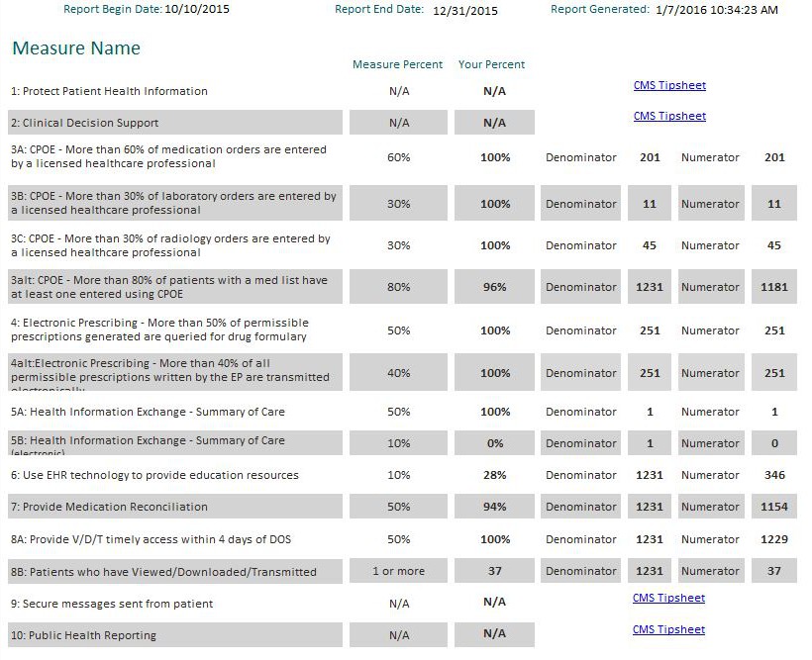Click the Numerator value 1229 for timely access measure

click(x=773, y=538)
